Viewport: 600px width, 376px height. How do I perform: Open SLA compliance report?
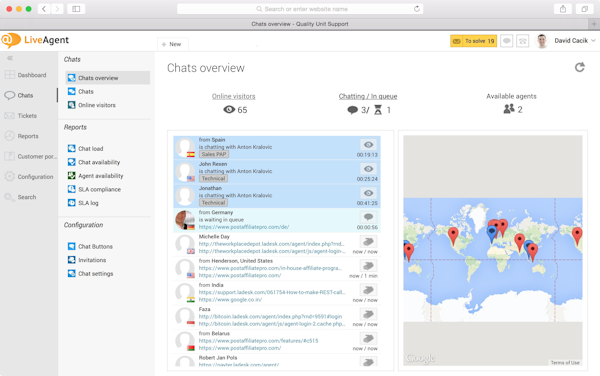(x=94, y=189)
